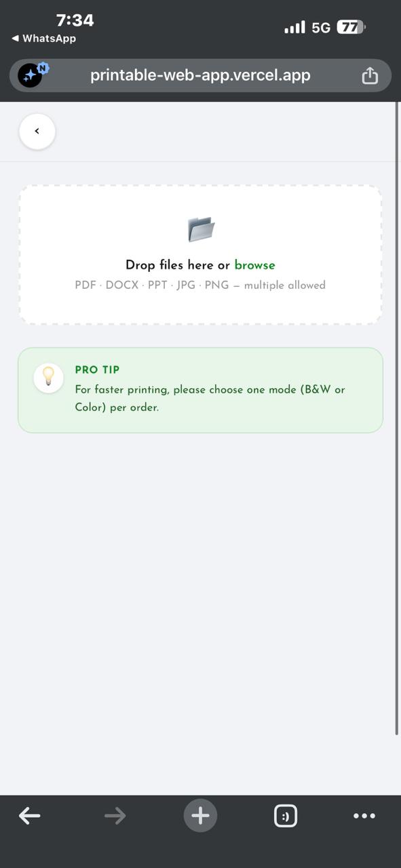Tap the sparkle assistant icon beside URL
Viewport: 401px width, 868px height.
31,75
